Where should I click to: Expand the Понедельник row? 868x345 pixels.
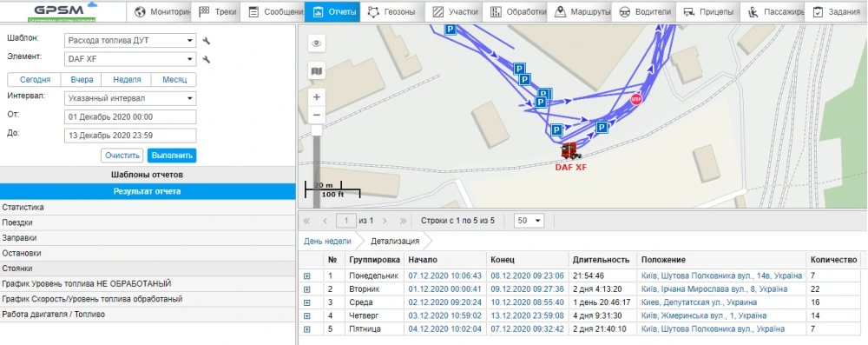click(306, 275)
